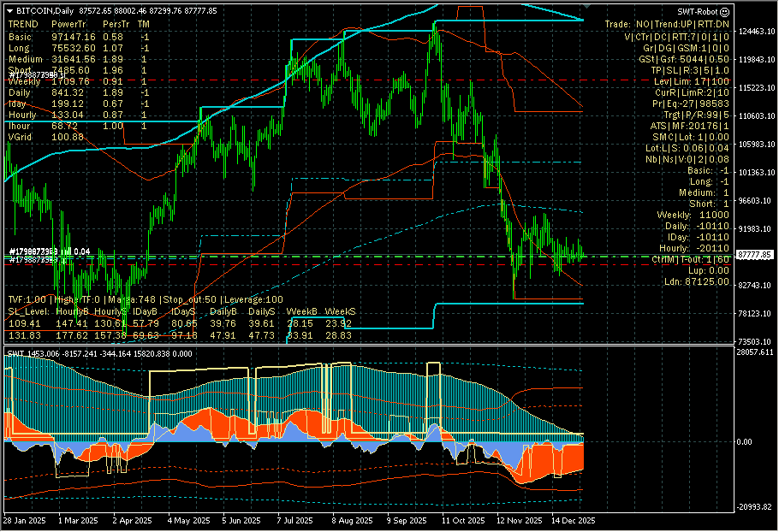Click the PersTr column header
Image resolution: width=779 pixels, height=532 pixels.
click(x=116, y=24)
